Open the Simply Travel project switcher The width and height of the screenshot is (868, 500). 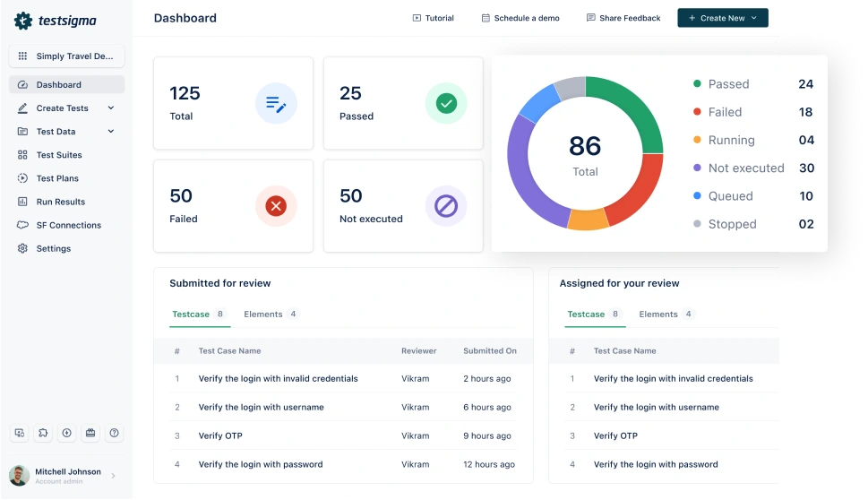pos(67,56)
